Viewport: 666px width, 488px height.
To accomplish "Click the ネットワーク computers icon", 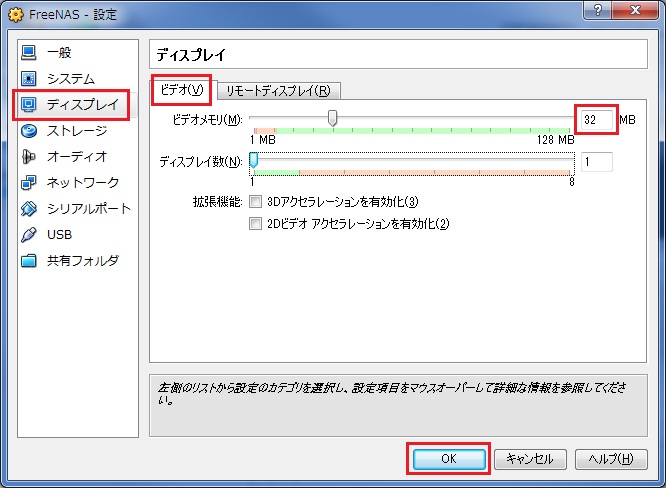I will pyautogui.click(x=29, y=183).
